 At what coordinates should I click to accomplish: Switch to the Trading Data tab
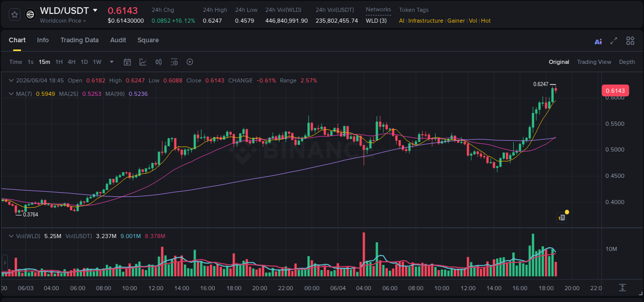(x=79, y=40)
